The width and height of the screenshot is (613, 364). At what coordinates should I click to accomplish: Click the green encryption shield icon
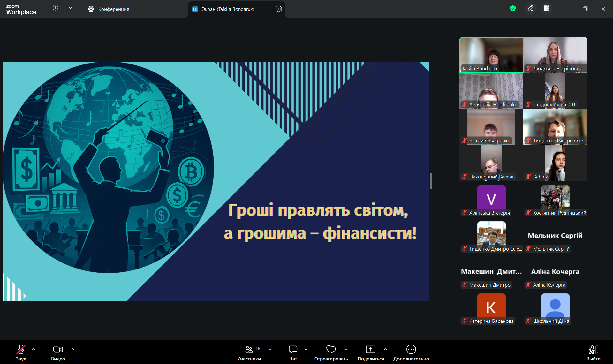tap(513, 9)
